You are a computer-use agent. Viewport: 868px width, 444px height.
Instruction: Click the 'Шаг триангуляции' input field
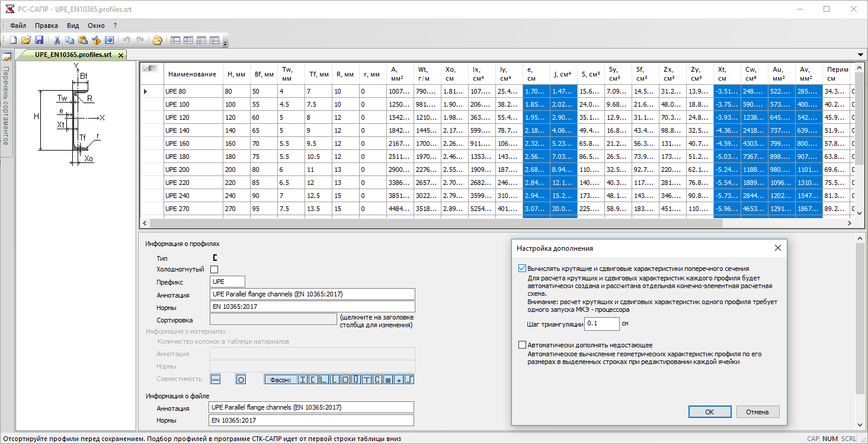[601, 324]
